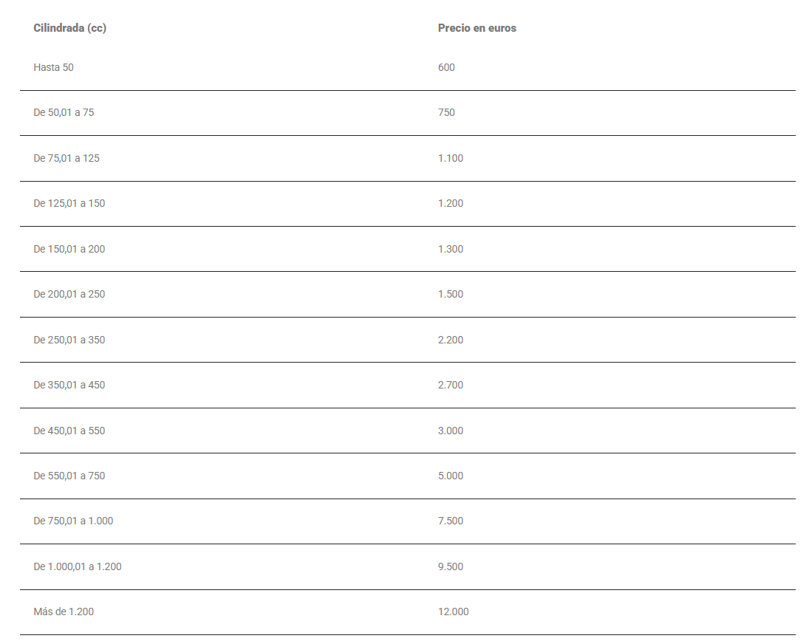This screenshot has height=644, width=812.
Task: Select the "Más de 1.200" row label
Action: coord(64,612)
